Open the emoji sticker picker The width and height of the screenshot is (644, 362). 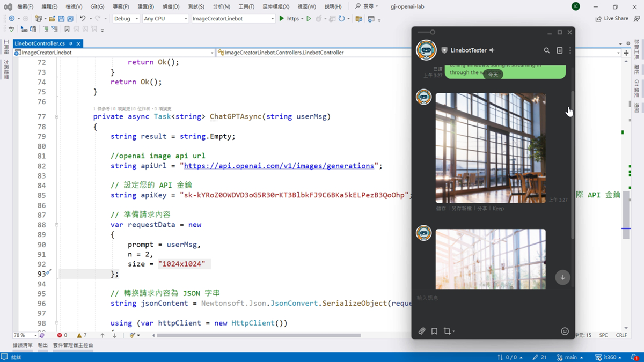pyautogui.click(x=565, y=331)
